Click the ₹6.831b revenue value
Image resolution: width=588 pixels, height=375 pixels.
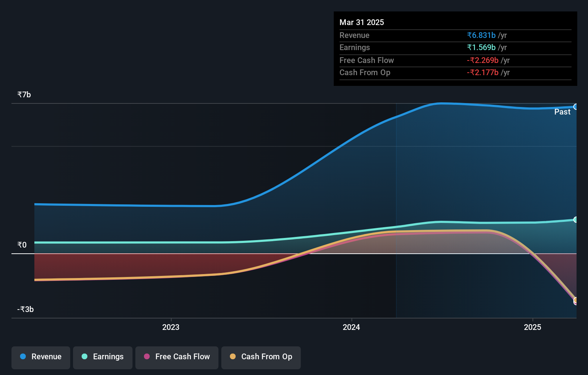pos(481,35)
